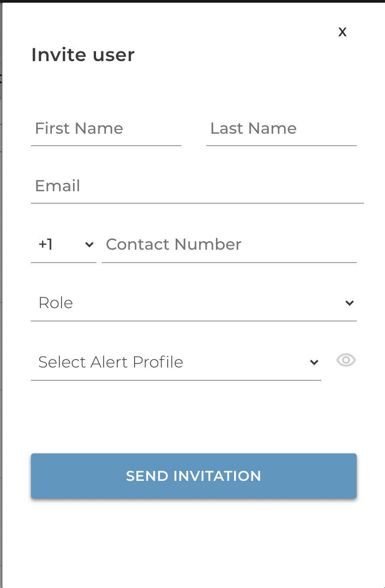Click the +1 country code text
The width and height of the screenshot is (385, 588).
[x=46, y=244]
